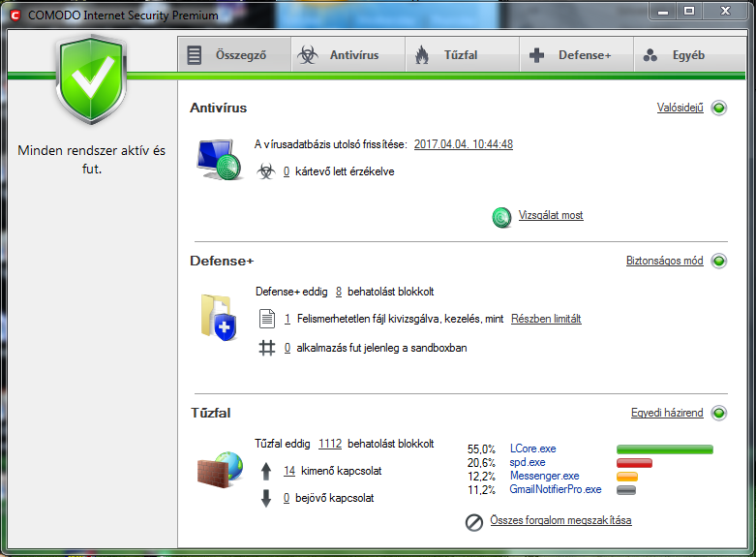
Task: Click the Minden rendszer aktív és fut status text
Action: tap(92, 160)
